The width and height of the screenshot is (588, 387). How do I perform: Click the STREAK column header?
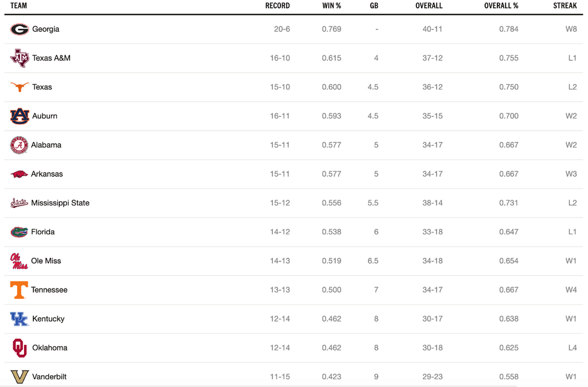564,6
